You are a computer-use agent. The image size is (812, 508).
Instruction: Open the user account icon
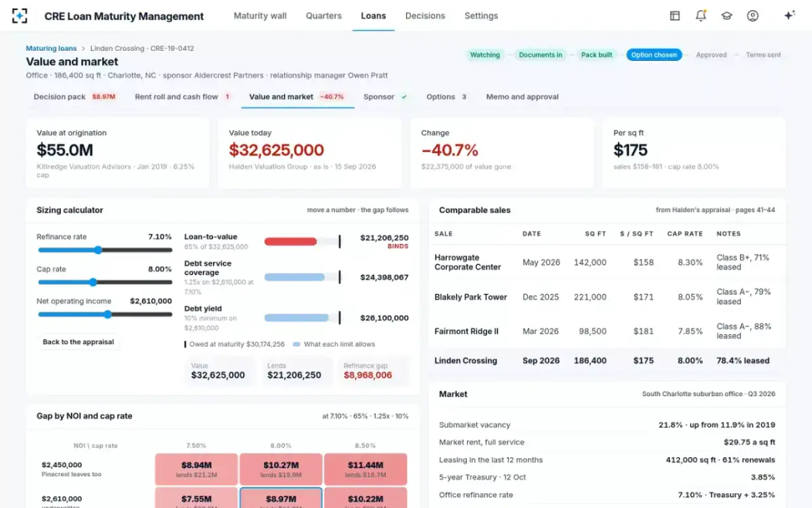pyautogui.click(x=752, y=16)
